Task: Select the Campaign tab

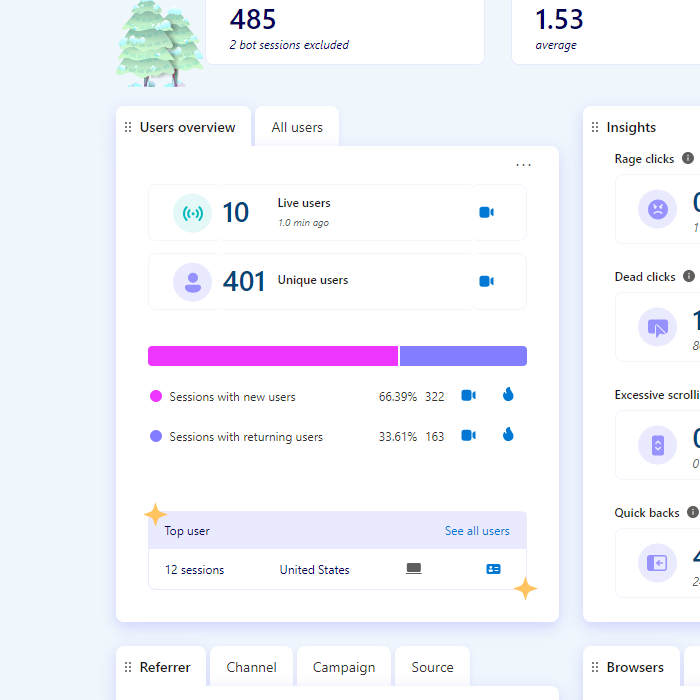Action: 344,667
